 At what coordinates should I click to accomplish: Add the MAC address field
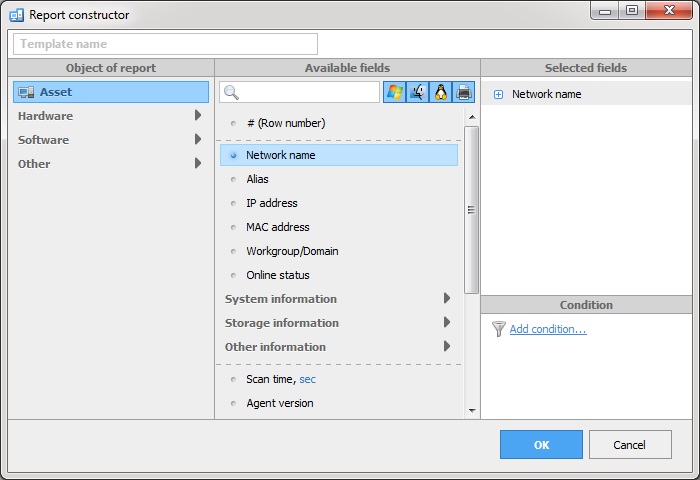click(x=339, y=227)
